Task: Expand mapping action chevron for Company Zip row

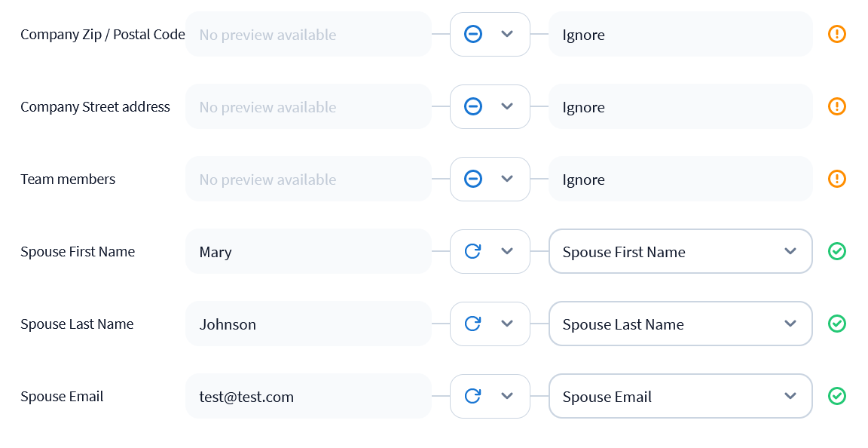Action: 507,34
